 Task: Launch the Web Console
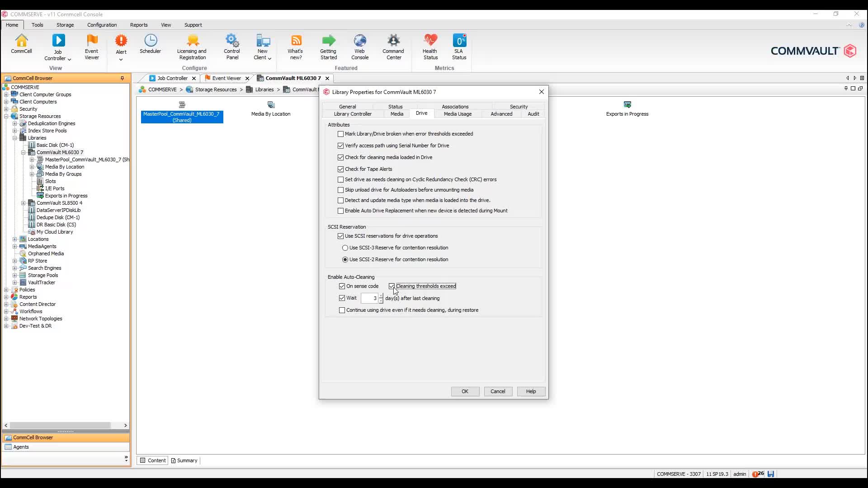pyautogui.click(x=360, y=45)
